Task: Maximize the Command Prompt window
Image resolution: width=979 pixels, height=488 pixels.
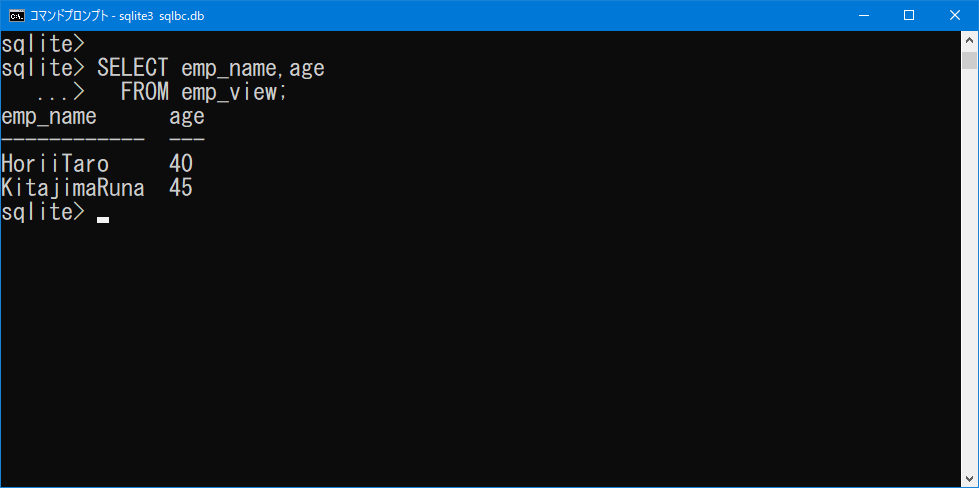Action: pos(909,16)
